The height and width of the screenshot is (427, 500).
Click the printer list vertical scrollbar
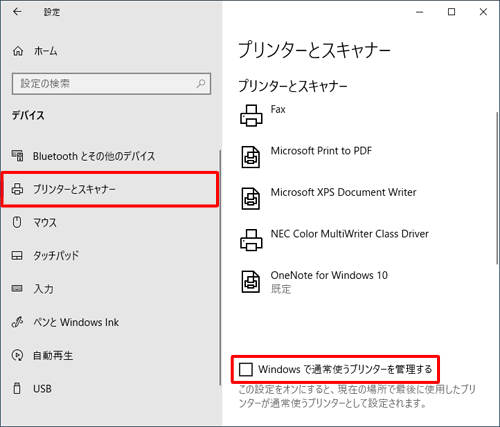point(497,189)
